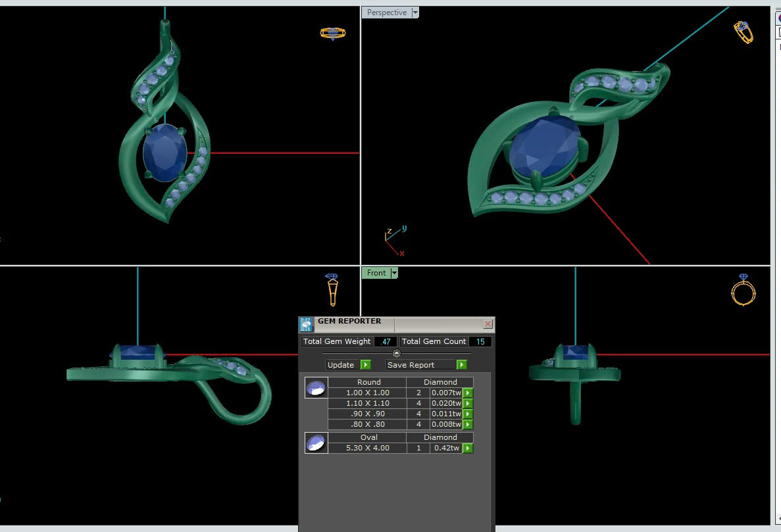
Task: Click the green arrow beside Update
Action: (366, 365)
